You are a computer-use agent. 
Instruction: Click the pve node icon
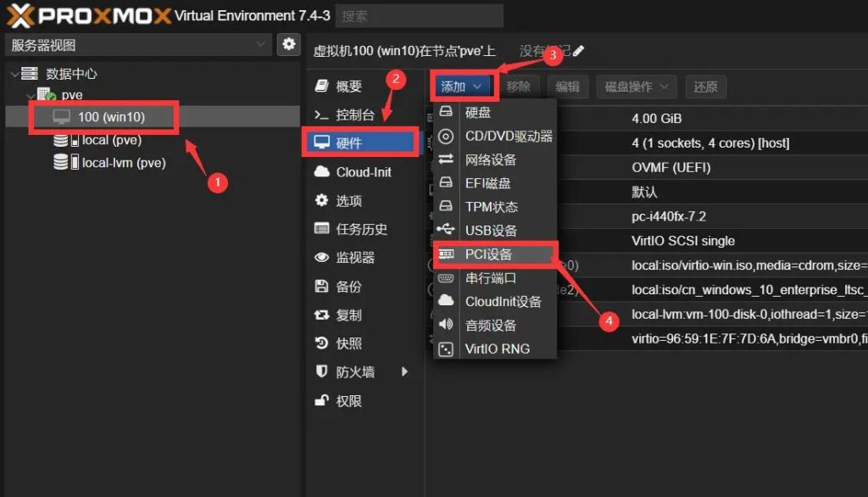click(x=47, y=94)
